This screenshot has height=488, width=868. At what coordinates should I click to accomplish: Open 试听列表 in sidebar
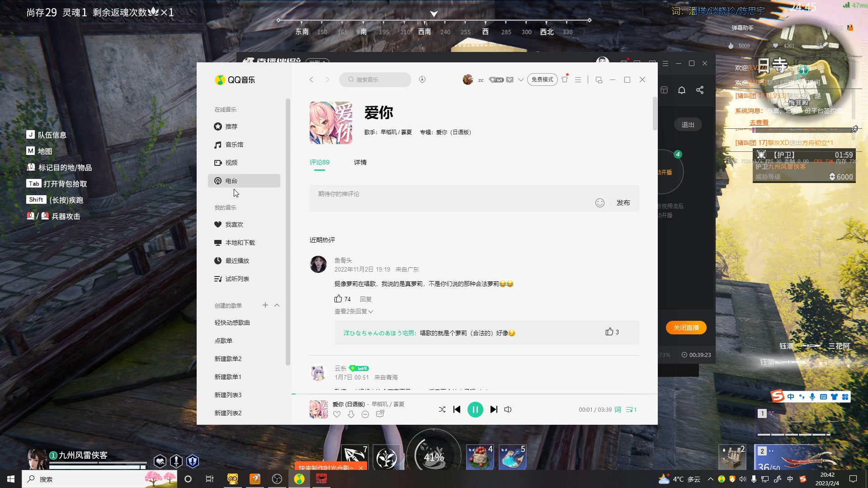point(244,279)
